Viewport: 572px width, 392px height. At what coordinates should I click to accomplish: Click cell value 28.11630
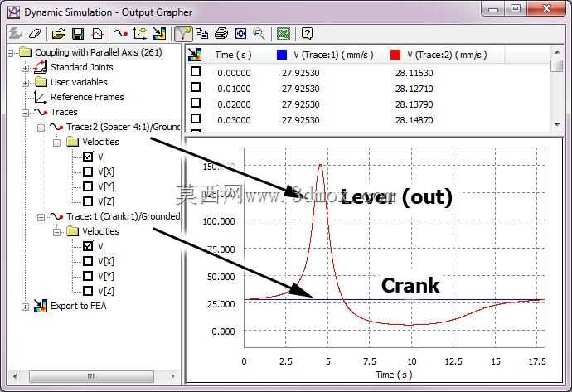coord(414,73)
